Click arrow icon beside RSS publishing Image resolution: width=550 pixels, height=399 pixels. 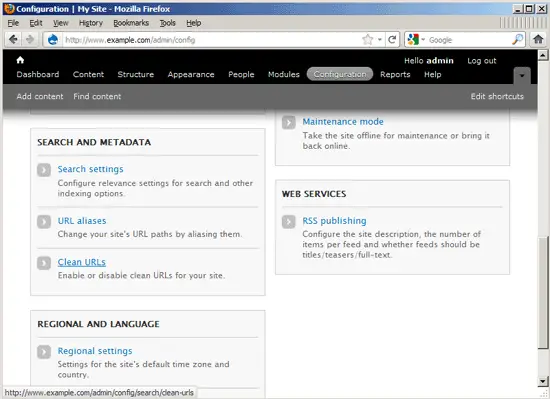click(289, 222)
